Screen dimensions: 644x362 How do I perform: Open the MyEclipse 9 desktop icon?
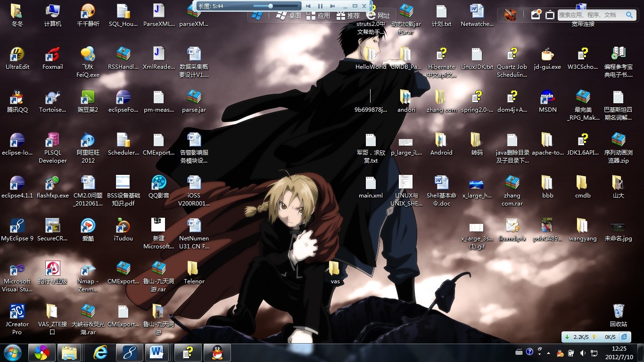coord(17,230)
